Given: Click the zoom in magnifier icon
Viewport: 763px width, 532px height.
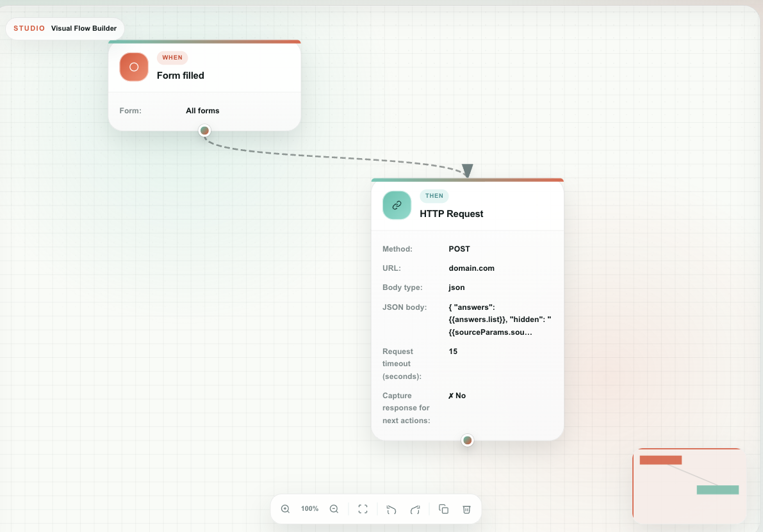Looking at the screenshot, I should coord(285,509).
